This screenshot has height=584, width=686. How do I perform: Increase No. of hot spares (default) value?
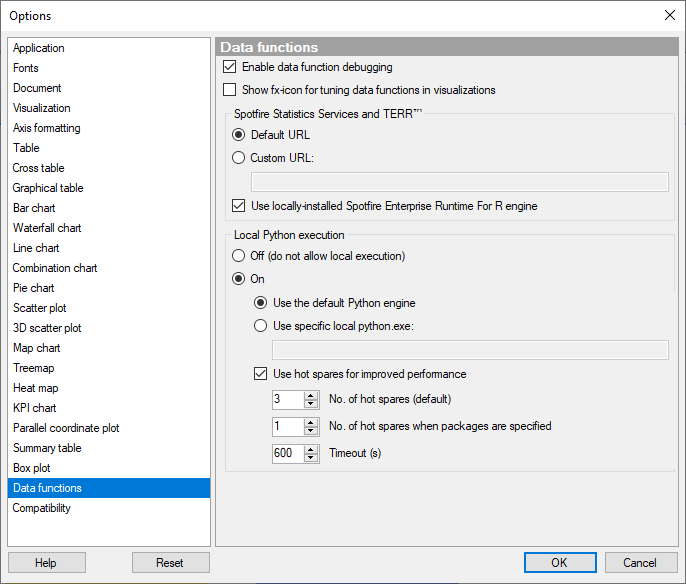click(x=311, y=395)
